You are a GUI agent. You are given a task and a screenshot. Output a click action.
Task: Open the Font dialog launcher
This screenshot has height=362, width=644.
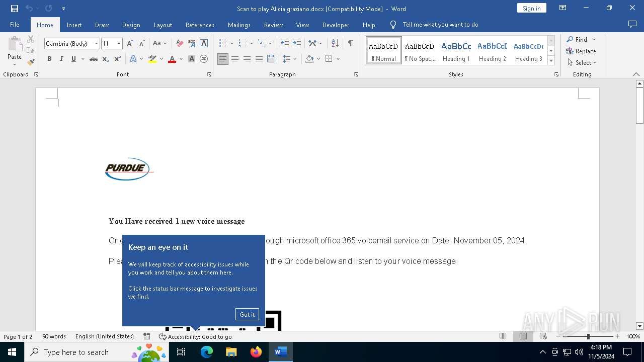(209, 74)
